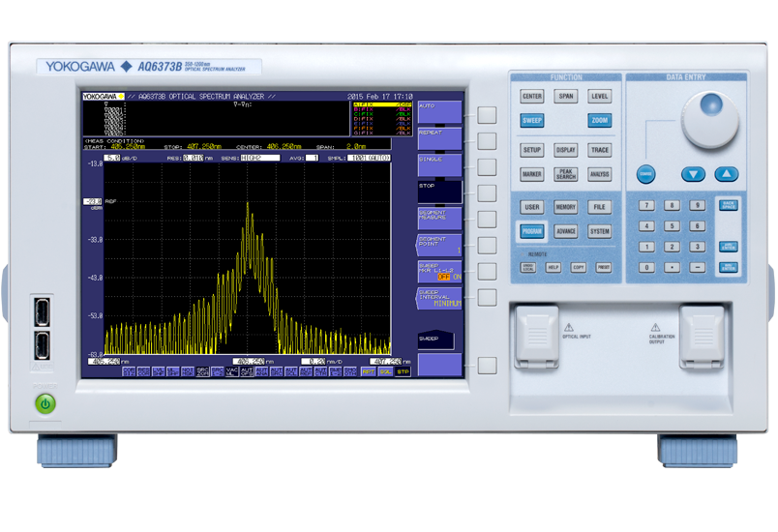Click numeric keypad key 1
The image size is (778, 532).
click(x=646, y=247)
